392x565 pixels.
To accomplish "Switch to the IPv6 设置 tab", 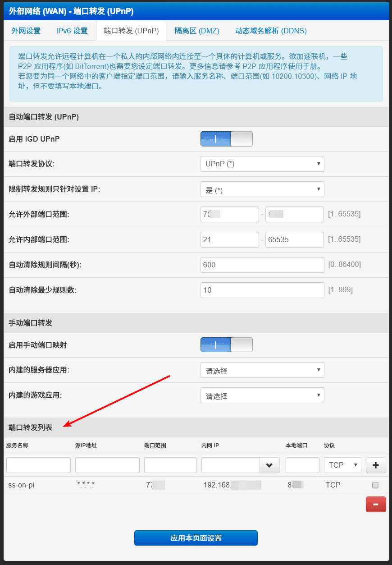I will 72,31.
